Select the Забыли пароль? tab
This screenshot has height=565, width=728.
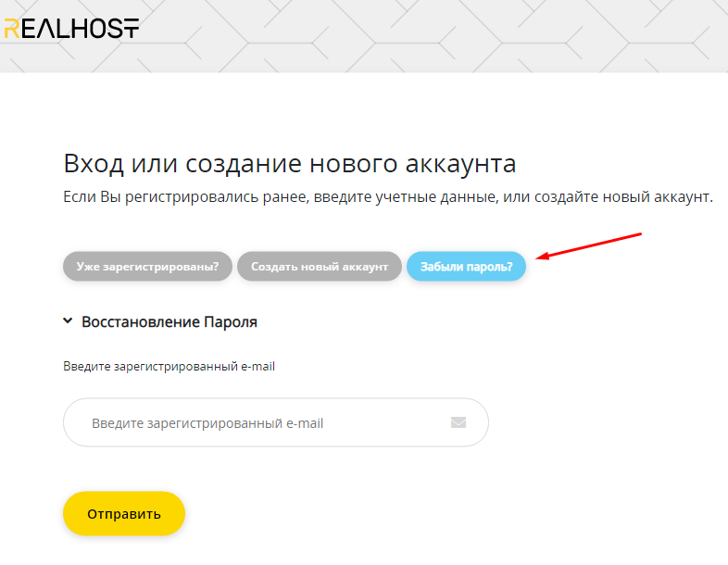466,267
